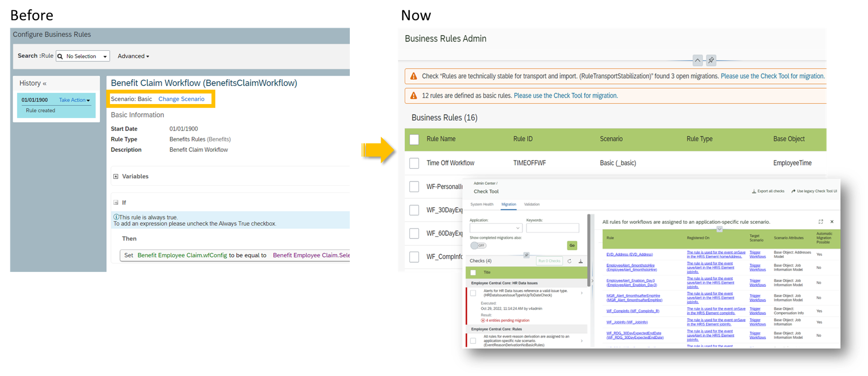Collapse the History panel
868x376 pixels.
[x=44, y=83]
